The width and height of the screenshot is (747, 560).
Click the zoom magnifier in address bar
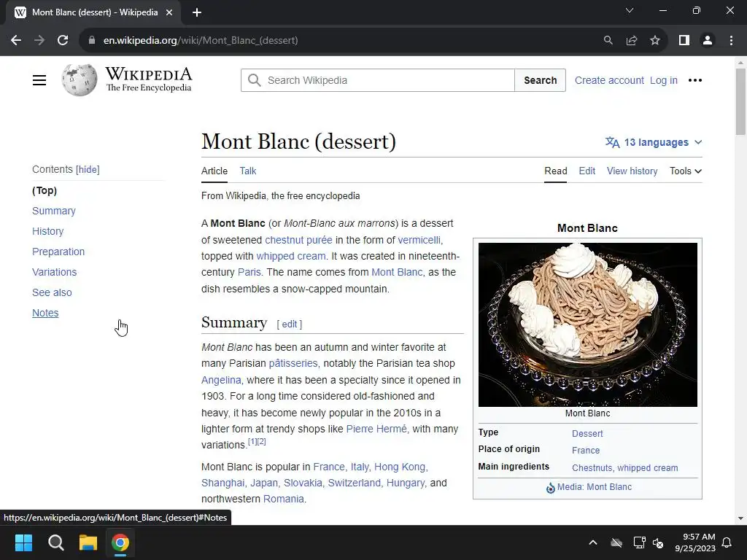coord(608,41)
